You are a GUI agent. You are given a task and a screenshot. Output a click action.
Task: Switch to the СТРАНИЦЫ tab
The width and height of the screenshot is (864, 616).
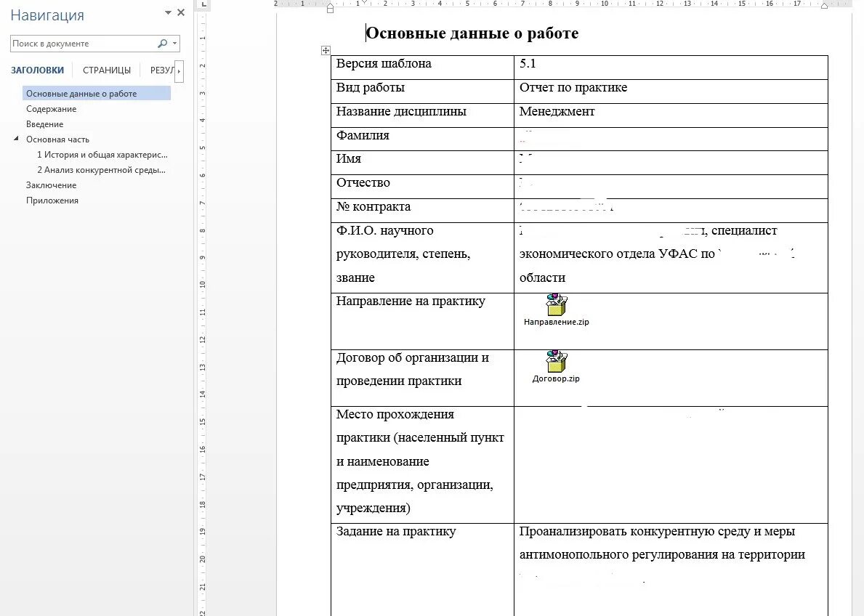106,70
